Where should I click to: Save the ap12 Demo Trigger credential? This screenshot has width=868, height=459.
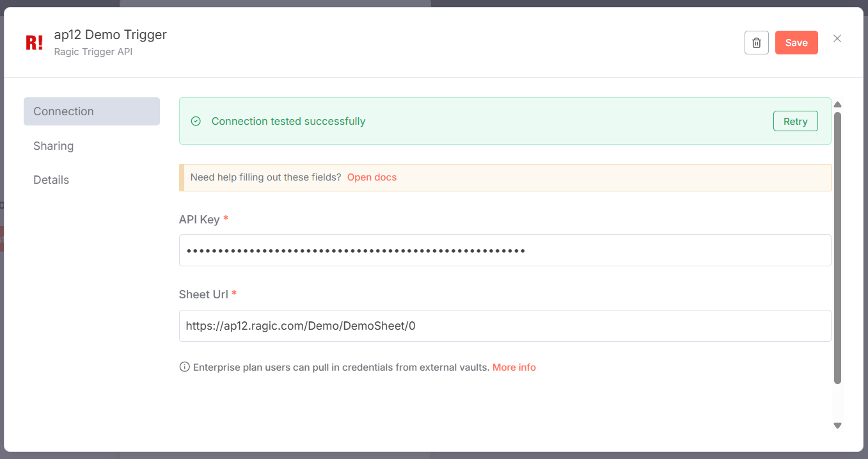coord(796,43)
